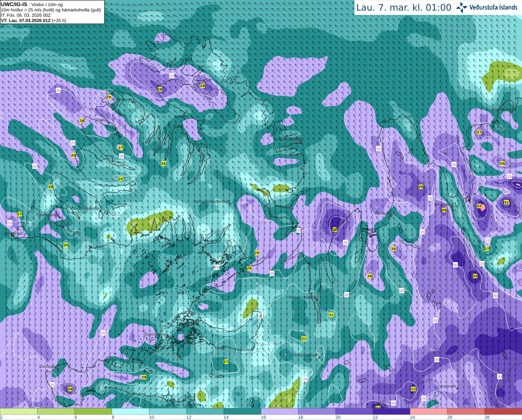Image resolution: width=522 pixels, height=420 pixels.
Task: Click the yellow 28 marker below Gufuskálar
Action: point(70,389)
